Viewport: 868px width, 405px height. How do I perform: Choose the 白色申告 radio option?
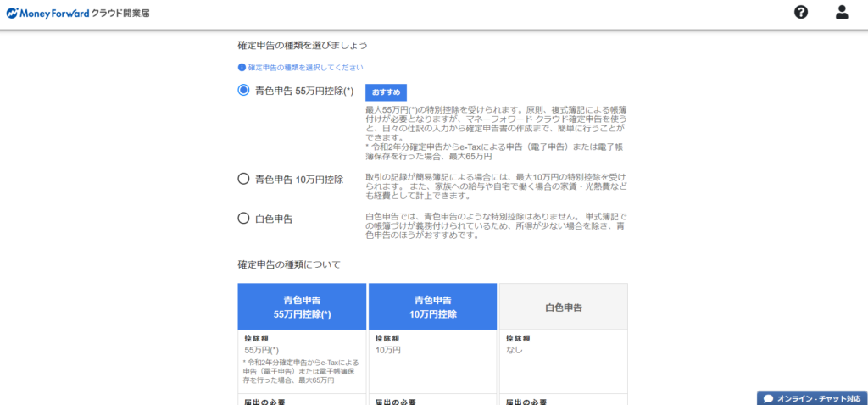point(243,219)
